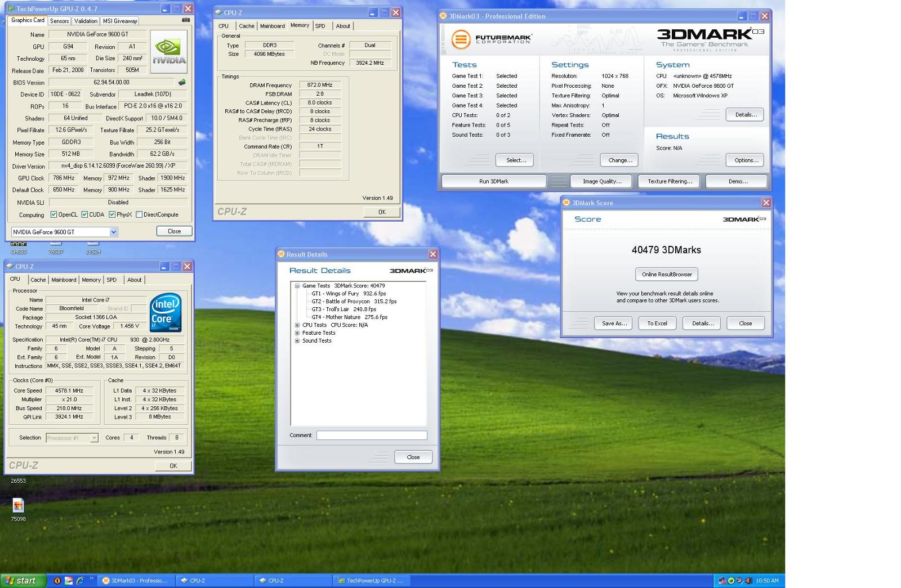
Task: Click the green circular tray icon
Action: pos(731,581)
